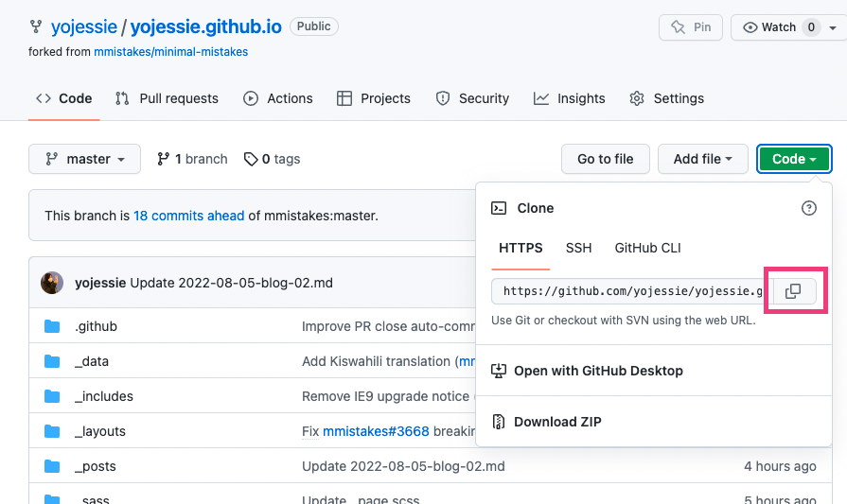Select the Code tab
847x504 pixels.
pyautogui.click(x=63, y=98)
